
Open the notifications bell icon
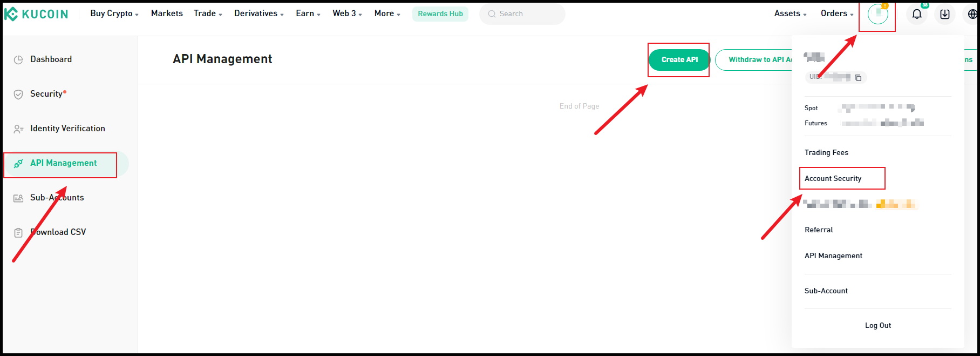coord(916,14)
